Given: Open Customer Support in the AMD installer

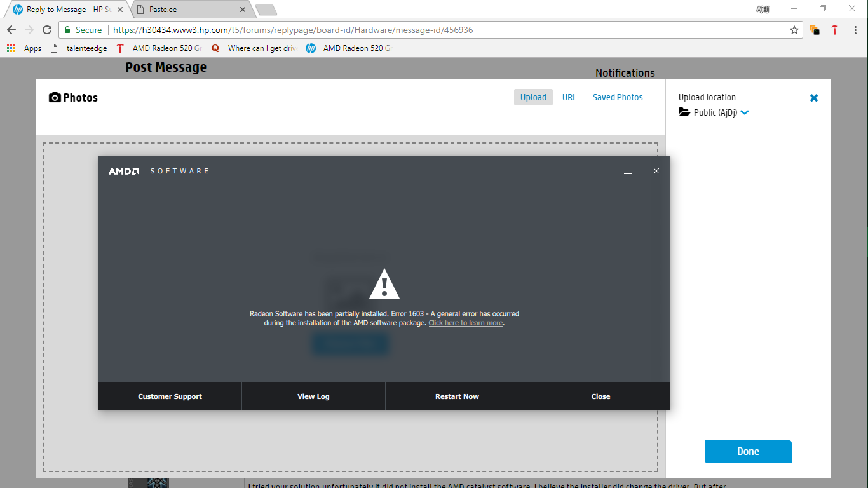Looking at the screenshot, I should point(170,396).
